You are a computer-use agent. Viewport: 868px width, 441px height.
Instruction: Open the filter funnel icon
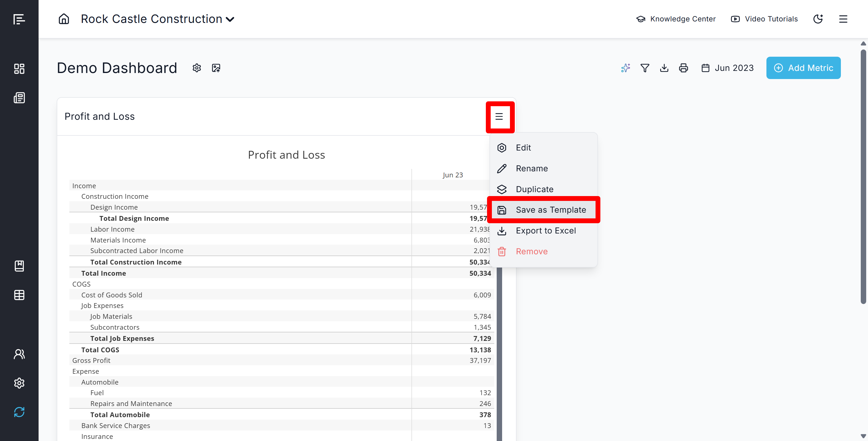click(x=645, y=68)
